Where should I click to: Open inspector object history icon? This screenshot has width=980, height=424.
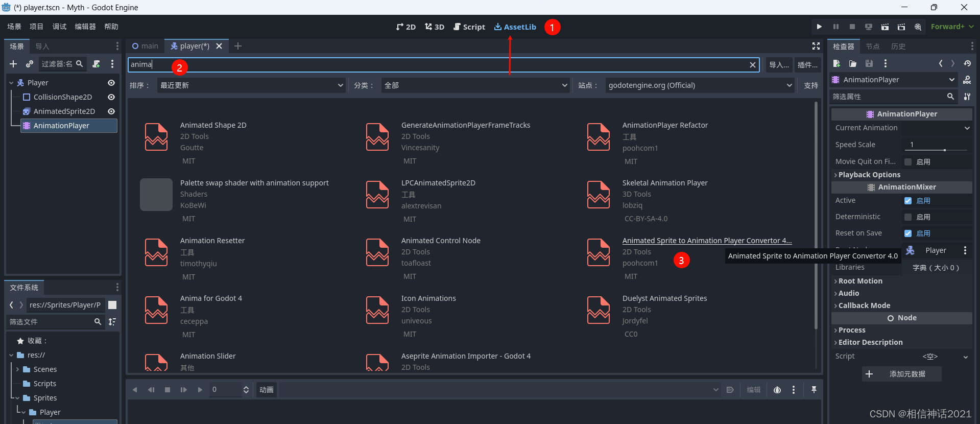[x=967, y=63]
